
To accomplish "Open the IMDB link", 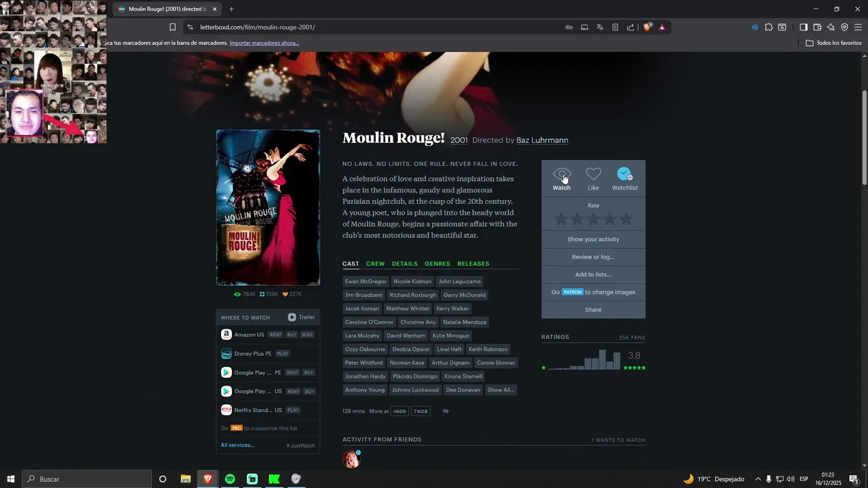I will (399, 411).
